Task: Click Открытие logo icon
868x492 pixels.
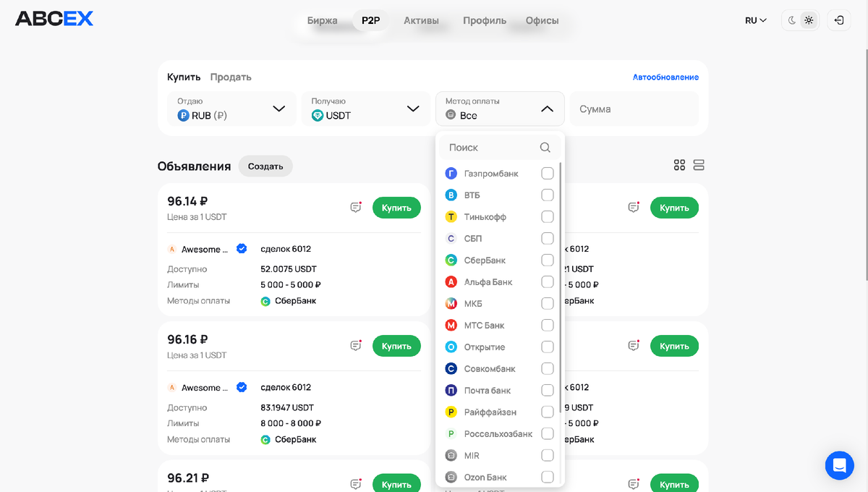Action: pyautogui.click(x=451, y=347)
